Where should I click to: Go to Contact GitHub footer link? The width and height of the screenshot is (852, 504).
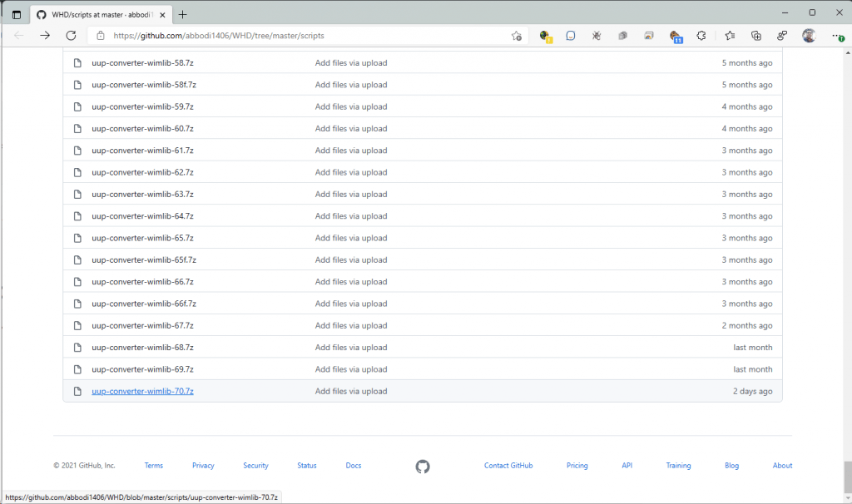point(508,466)
